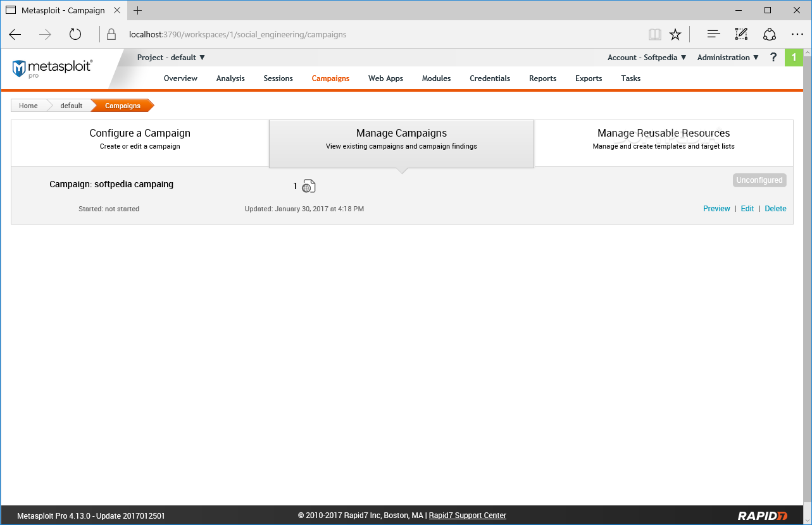
Task: Open the Account - Softpedia dropdown
Action: (647, 58)
